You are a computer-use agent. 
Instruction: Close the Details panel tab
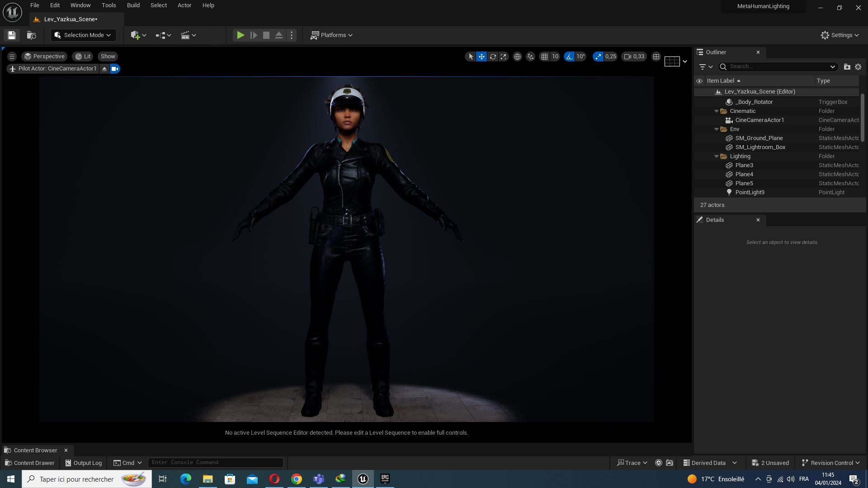758,220
